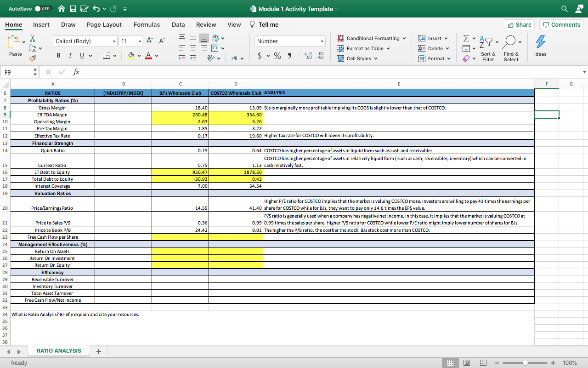
Task: Click the Cut scissors icon
Action: pyautogui.click(x=33, y=39)
